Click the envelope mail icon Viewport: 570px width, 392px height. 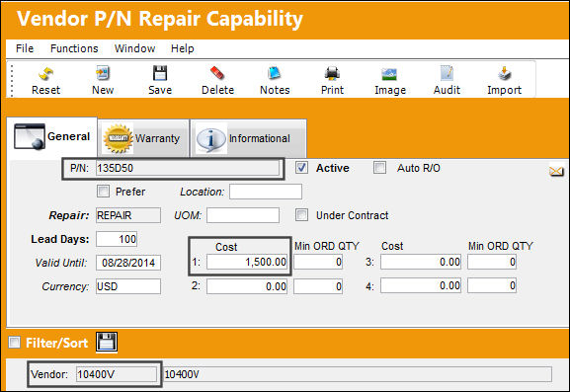click(556, 171)
